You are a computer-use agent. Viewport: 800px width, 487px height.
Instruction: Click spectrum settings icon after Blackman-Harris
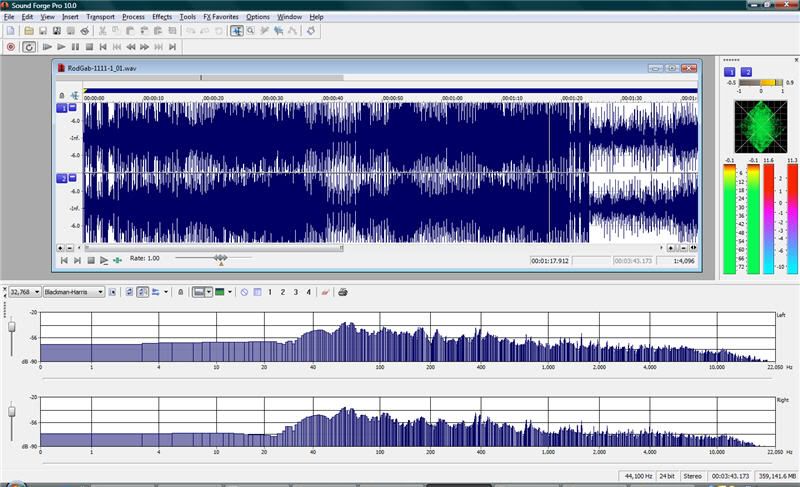(112, 292)
